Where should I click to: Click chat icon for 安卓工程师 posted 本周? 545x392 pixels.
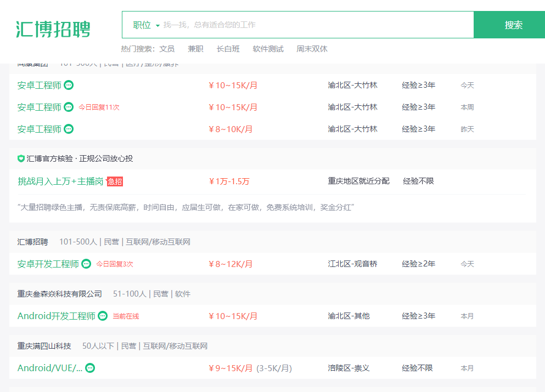tap(69, 107)
